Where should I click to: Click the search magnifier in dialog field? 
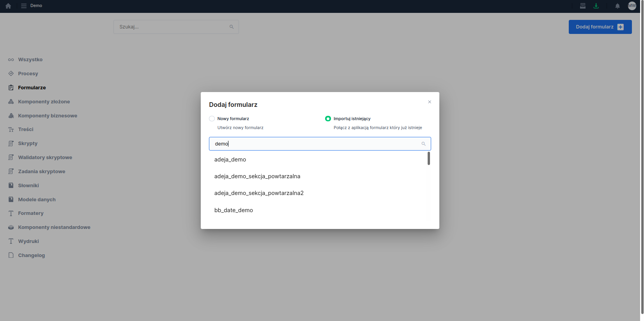pyautogui.click(x=423, y=144)
